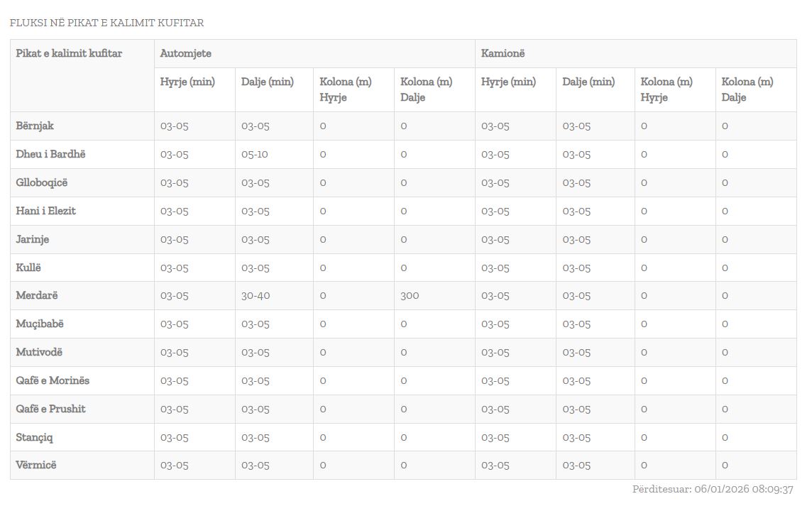Viewport: 812px width, 506px height.
Task: Select the Kullë row label
Action: point(28,268)
